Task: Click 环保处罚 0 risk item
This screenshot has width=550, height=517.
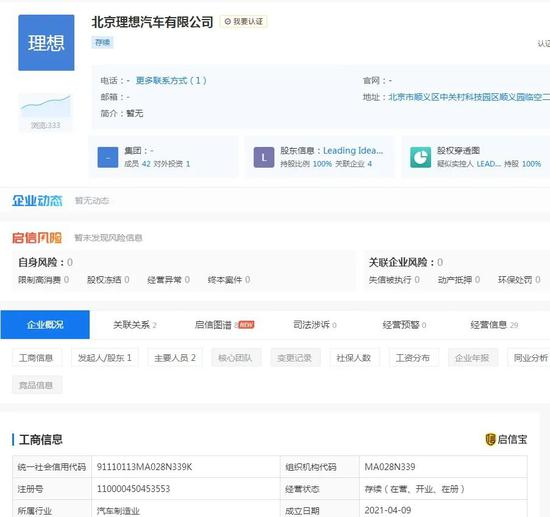Action: tap(519, 280)
